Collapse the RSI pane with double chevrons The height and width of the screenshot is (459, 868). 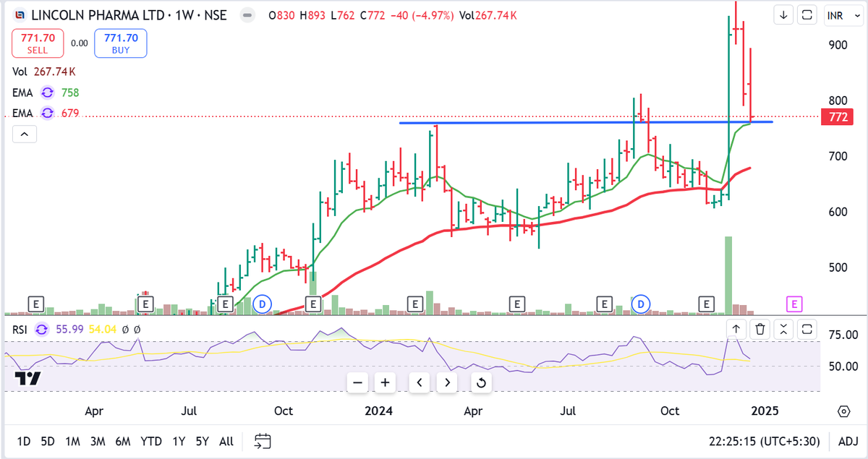coord(784,329)
